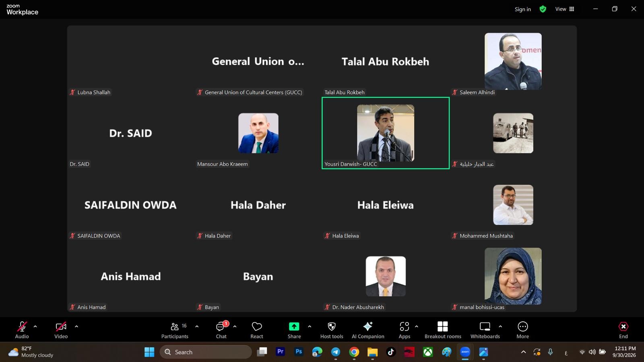Screen dimensions: 644x362
Task: Open Whiteboards
Action: point(485,330)
